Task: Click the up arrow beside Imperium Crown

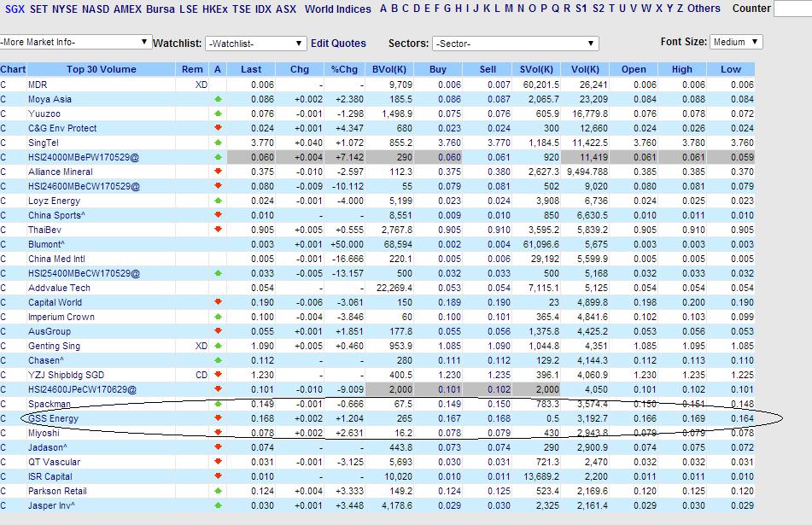Action: [x=218, y=316]
